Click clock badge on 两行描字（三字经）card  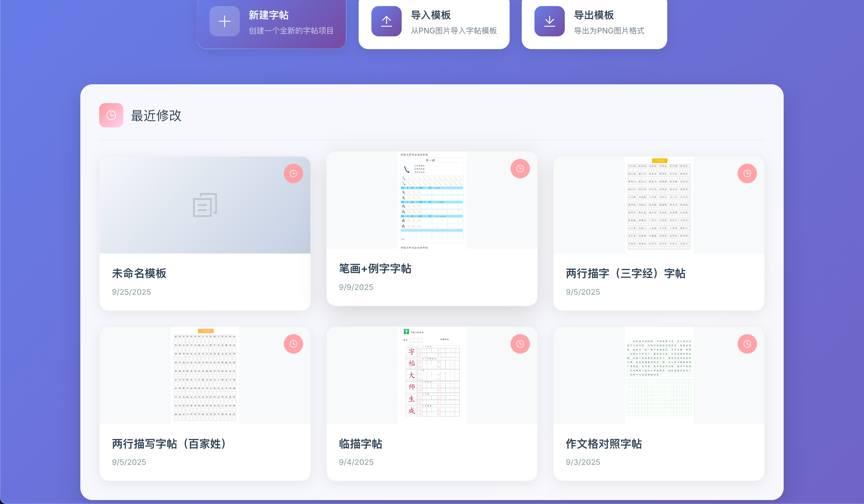click(x=747, y=173)
